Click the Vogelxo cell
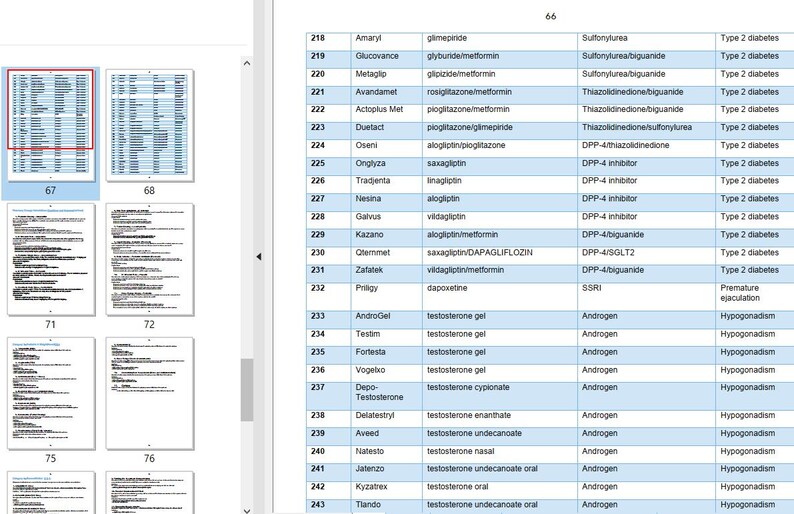Viewport: 794px width, 514px height. (x=386, y=373)
